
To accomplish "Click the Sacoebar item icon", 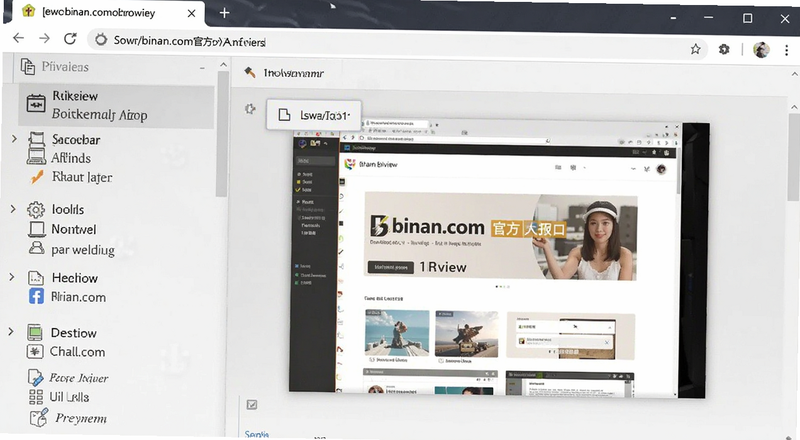I will (x=36, y=139).
